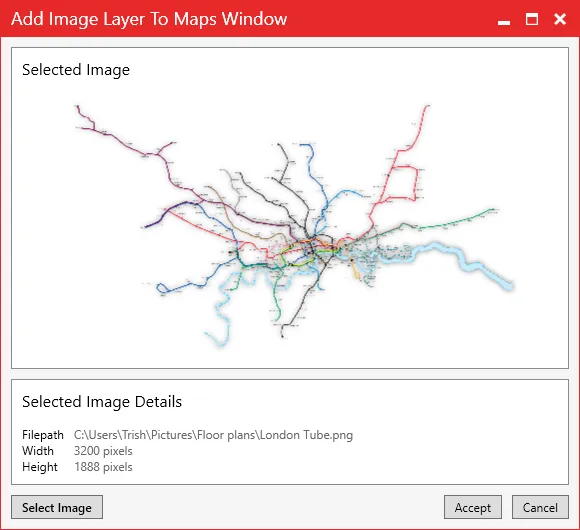Select the filepath C:\Users\Trish\Pictures\Floor plans\London Tube.png

(x=213, y=435)
